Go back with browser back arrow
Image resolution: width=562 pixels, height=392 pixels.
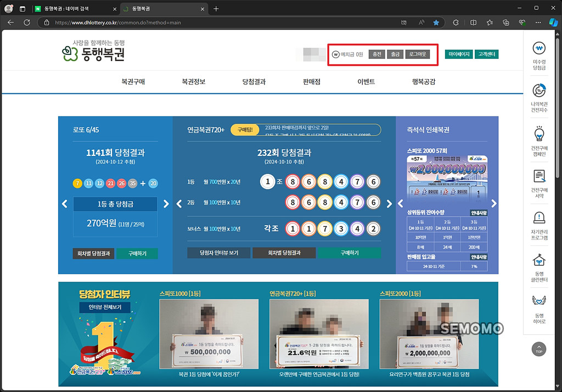point(11,23)
